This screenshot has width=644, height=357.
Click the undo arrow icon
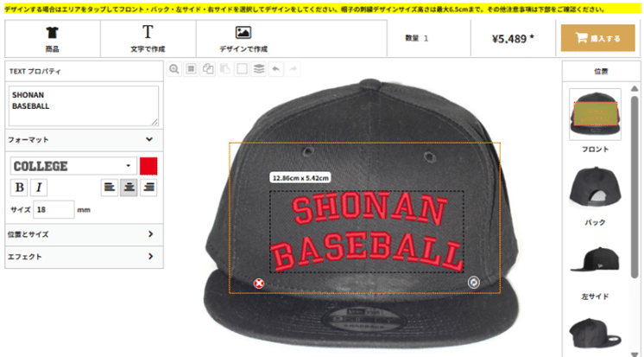tap(276, 69)
